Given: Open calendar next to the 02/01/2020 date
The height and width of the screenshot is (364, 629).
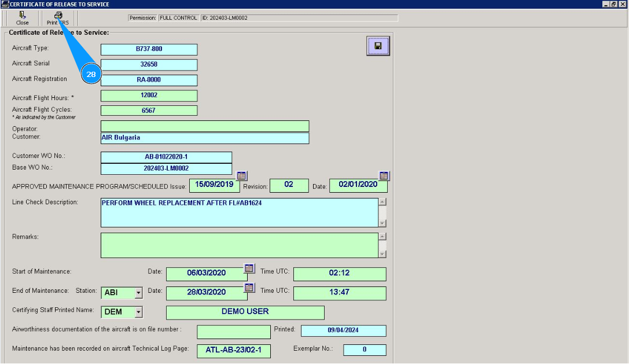Looking at the screenshot, I should 383,175.
